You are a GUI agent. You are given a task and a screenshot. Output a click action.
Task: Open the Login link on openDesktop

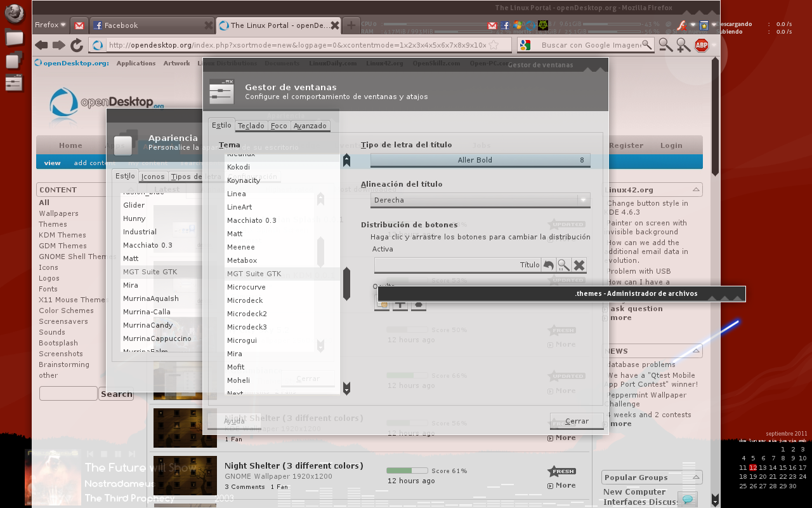click(671, 145)
